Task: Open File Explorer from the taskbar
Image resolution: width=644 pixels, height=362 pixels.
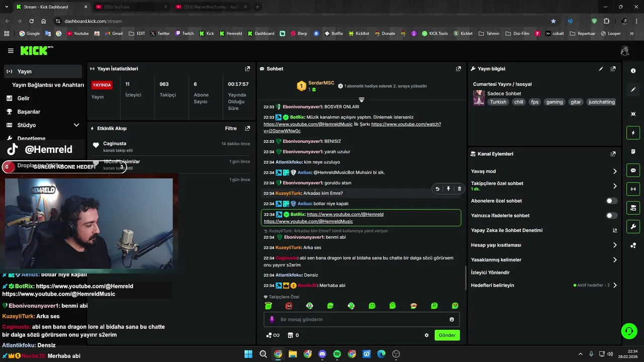Action: click(293, 354)
